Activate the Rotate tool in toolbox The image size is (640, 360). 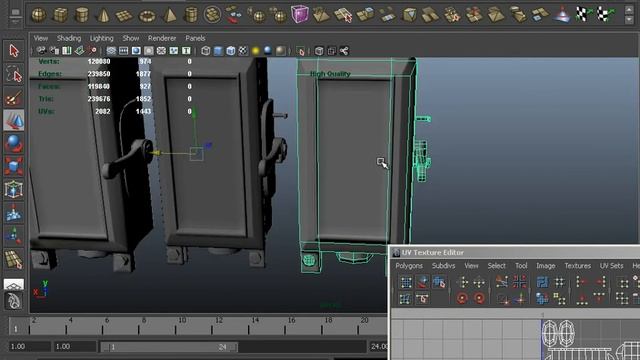pyautogui.click(x=14, y=143)
